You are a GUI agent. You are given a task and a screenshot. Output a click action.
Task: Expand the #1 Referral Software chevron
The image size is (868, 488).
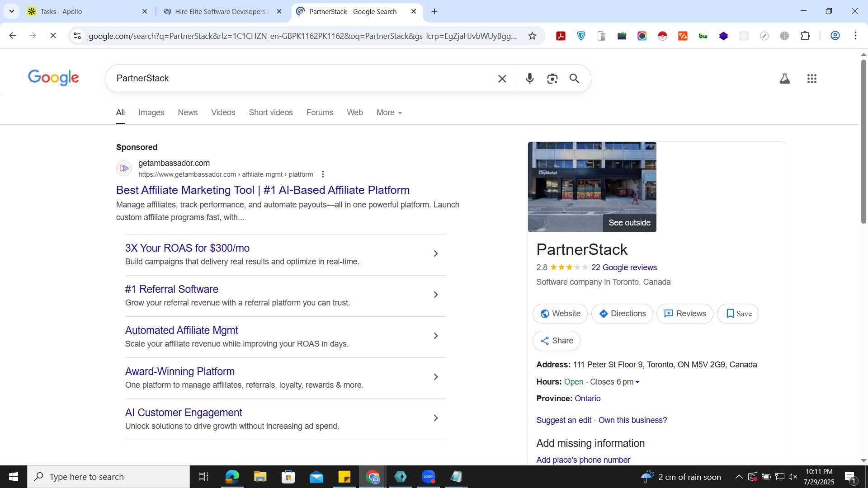tap(436, 295)
